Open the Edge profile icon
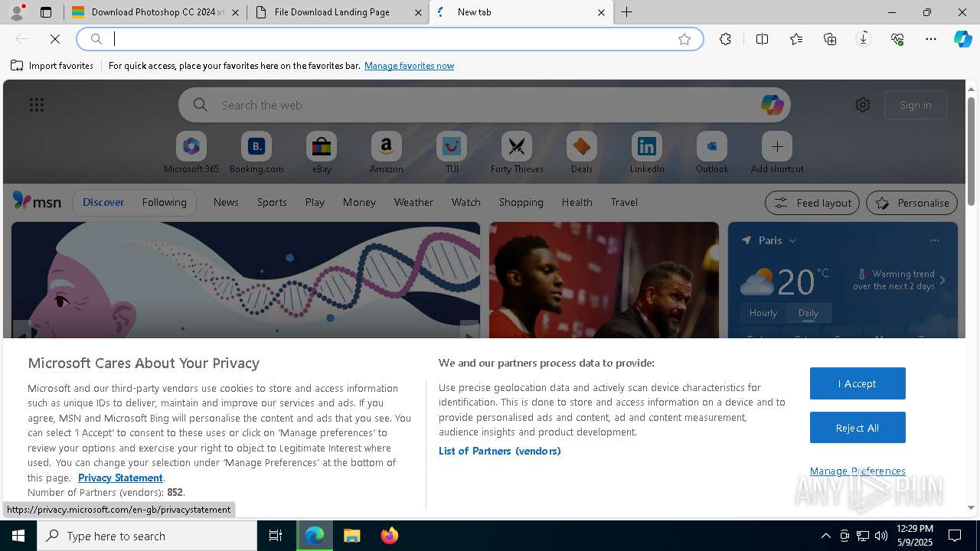The width and height of the screenshot is (980, 551). [17, 12]
